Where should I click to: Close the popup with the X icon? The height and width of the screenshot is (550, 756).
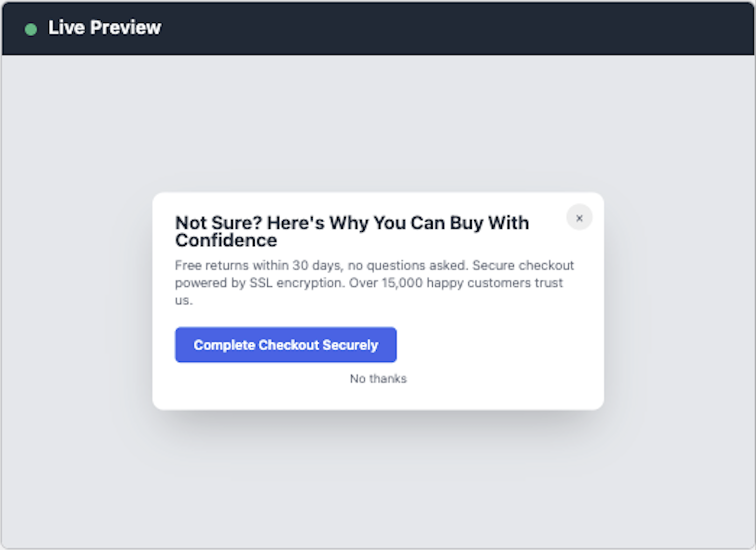pos(579,218)
